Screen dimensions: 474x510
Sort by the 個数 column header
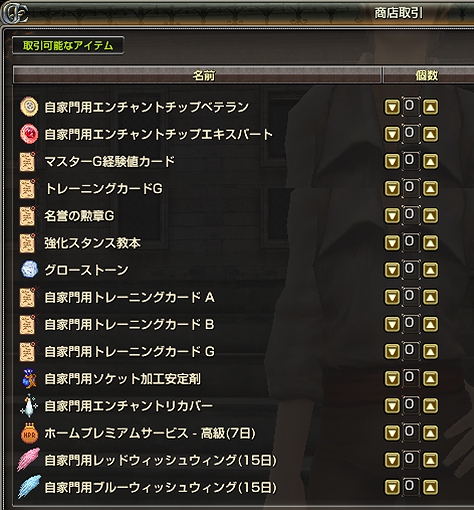coord(428,75)
